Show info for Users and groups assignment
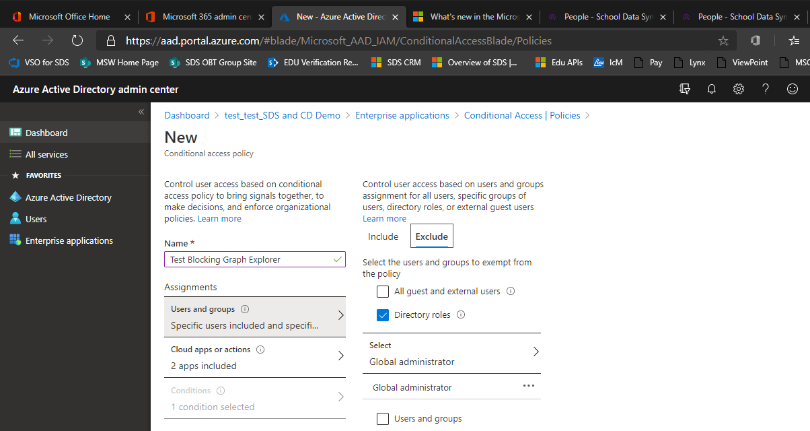 pyautogui.click(x=245, y=309)
